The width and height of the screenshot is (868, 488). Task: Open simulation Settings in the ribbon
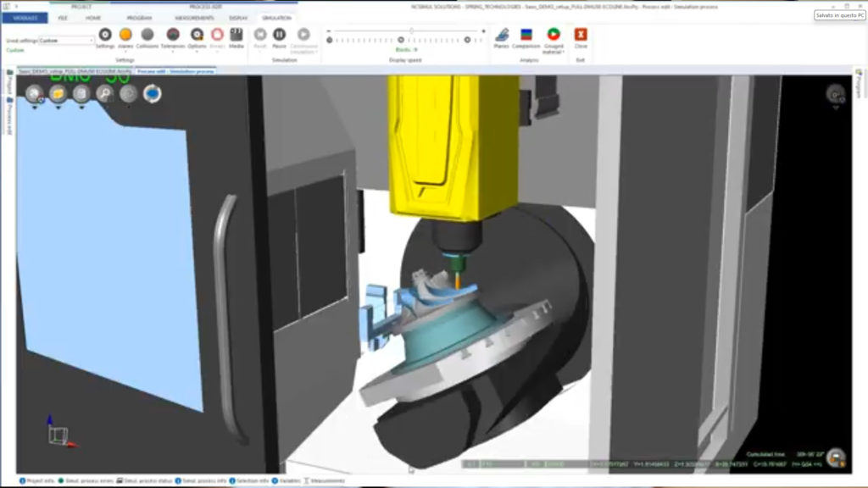(x=105, y=36)
